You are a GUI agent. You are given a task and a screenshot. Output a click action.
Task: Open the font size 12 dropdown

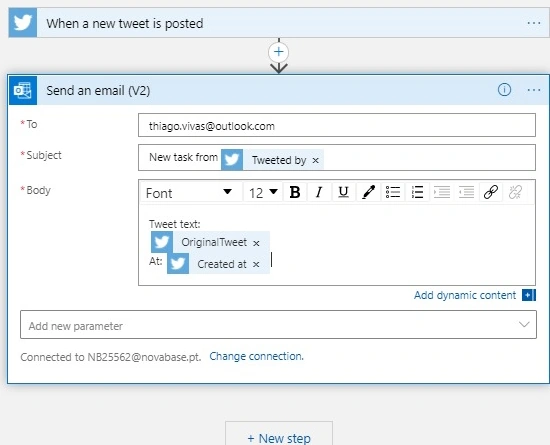(263, 192)
